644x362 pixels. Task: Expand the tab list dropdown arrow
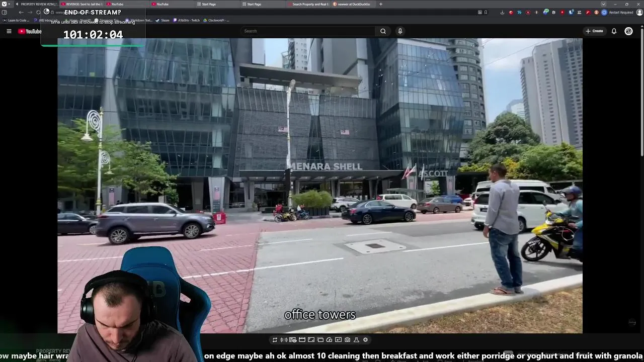(x=603, y=4)
